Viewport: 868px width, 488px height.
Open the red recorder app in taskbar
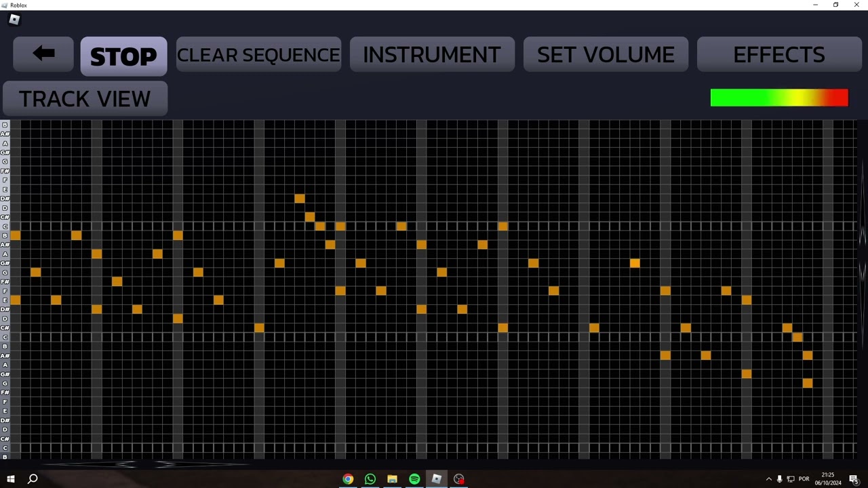pos(459,479)
